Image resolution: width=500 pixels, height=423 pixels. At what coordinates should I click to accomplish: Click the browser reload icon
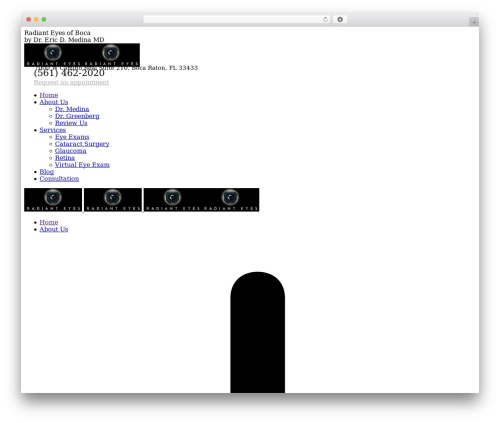(325, 19)
